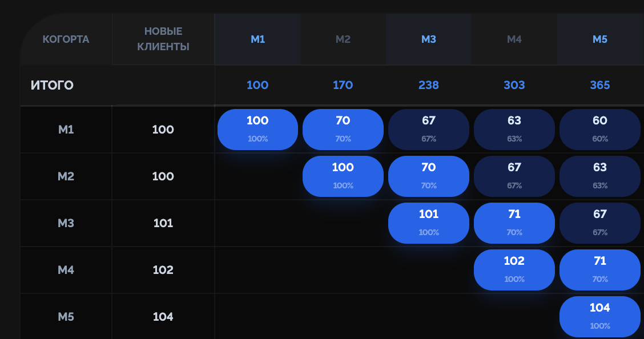The height and width of the screenshot is (339, 644).
Task: Click the НОВЫЕ КЛИЕНТЫ column header
Action: pos(163,39)
